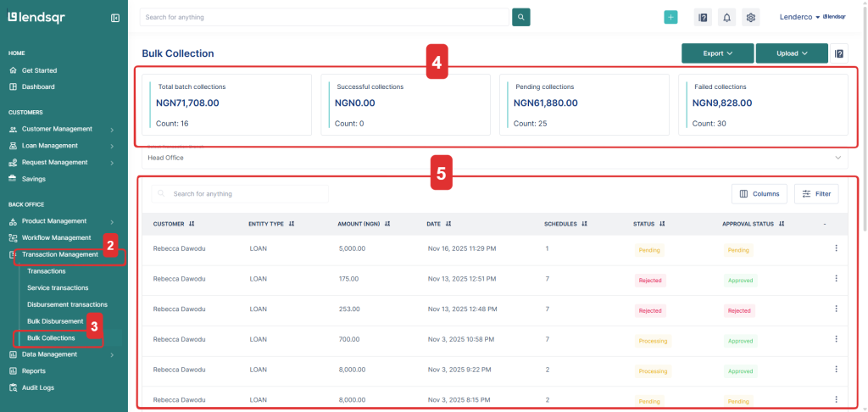Open Audit Logs from the sidebar

[x=38, y=387]
